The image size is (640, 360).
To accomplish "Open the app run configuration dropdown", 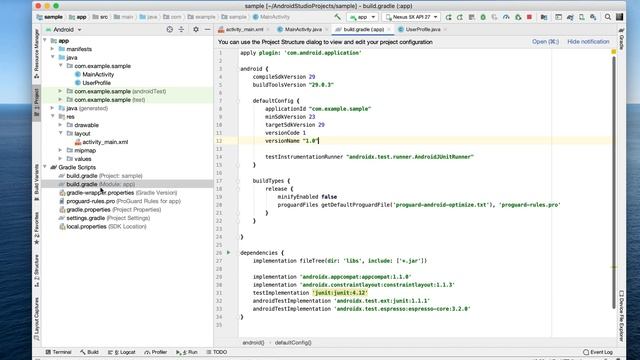I will [362, 17].
